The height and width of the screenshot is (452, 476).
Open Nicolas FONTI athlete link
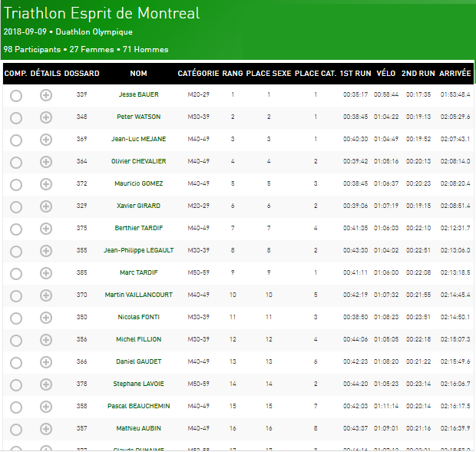tap(139, 317)
